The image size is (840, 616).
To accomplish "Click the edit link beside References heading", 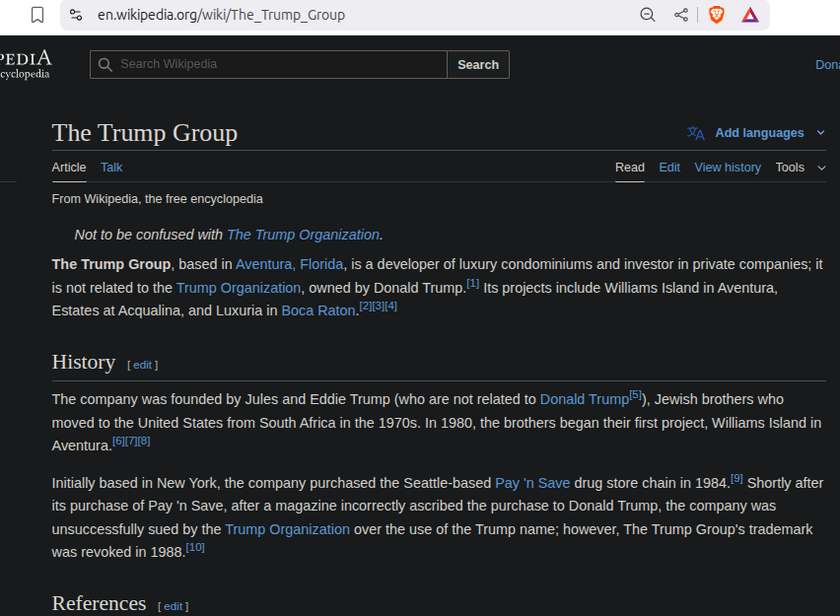I will coord(174,606).
